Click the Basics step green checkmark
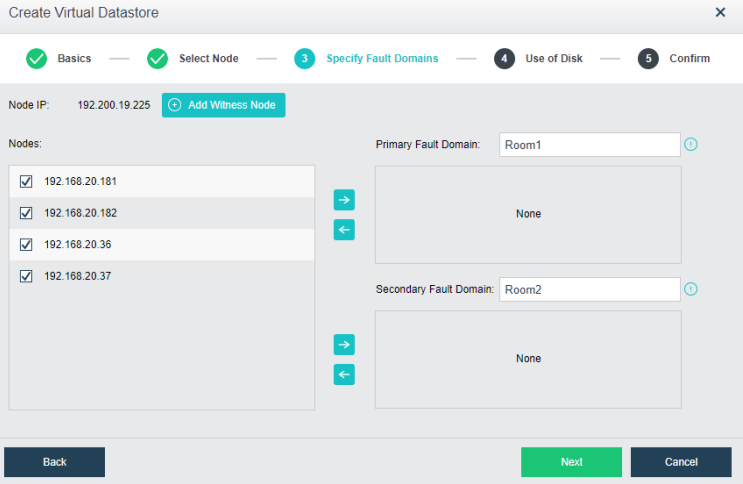 click(37, 58)
